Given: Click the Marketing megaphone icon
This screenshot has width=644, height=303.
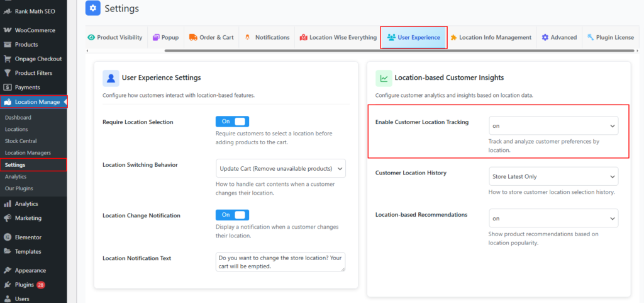Looking at the screenshot, I should tap(8, 218).
